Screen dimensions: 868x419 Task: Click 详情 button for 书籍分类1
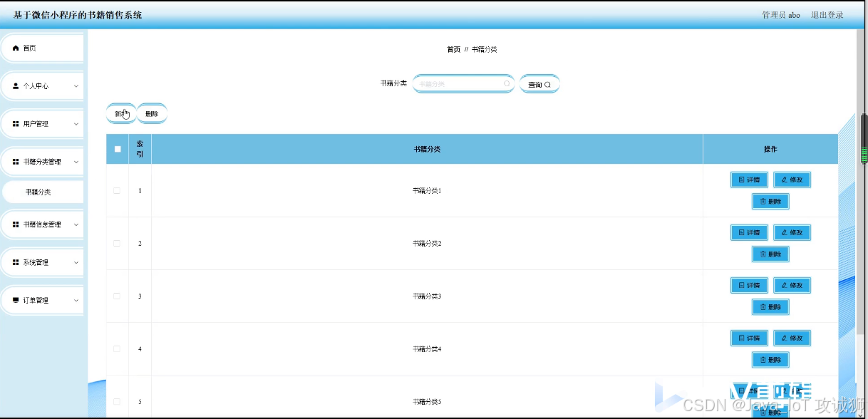pos(749,180)
